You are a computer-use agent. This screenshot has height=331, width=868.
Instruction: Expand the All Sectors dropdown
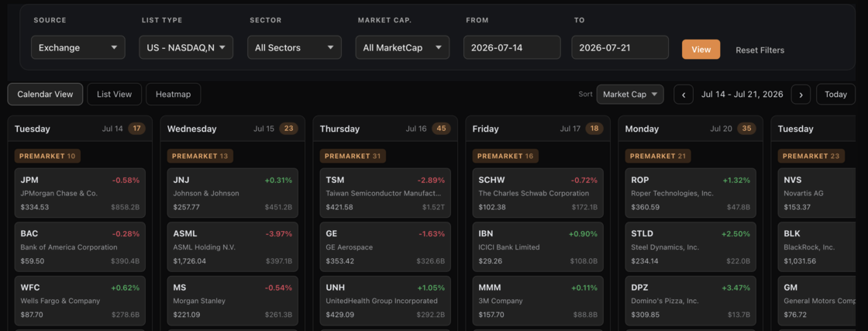(x=294, y=47)
